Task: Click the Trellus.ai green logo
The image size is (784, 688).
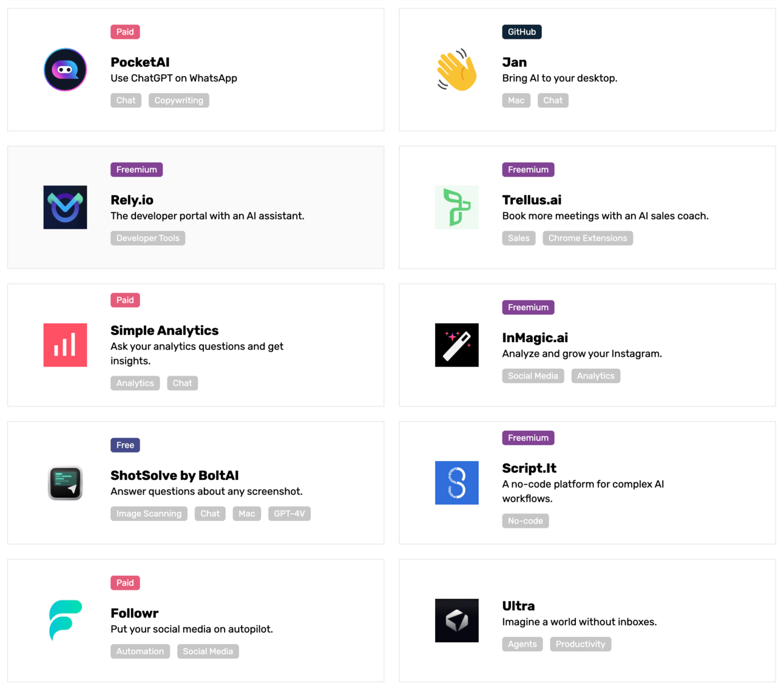Action: pos(457,207)
